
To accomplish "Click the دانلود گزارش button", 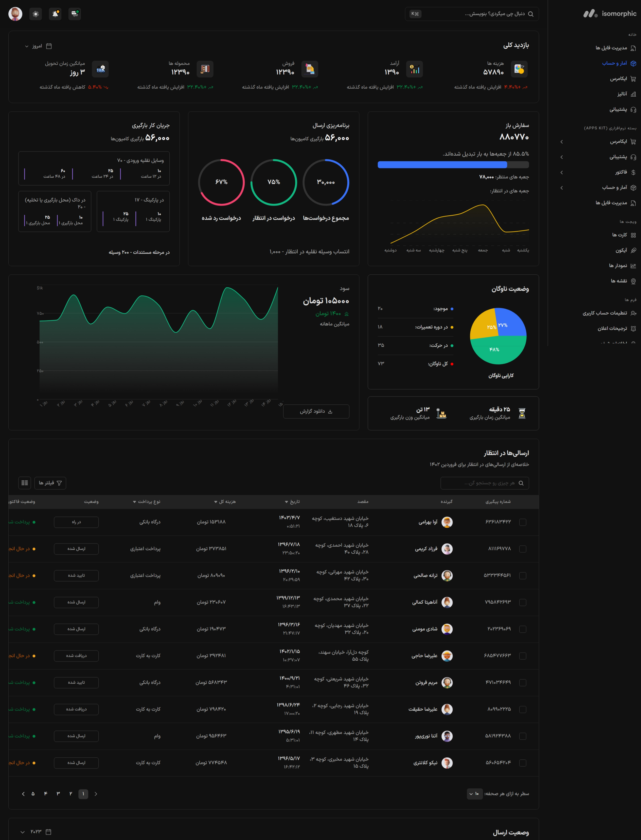I will pyautogui.click(x=316, y=412).
